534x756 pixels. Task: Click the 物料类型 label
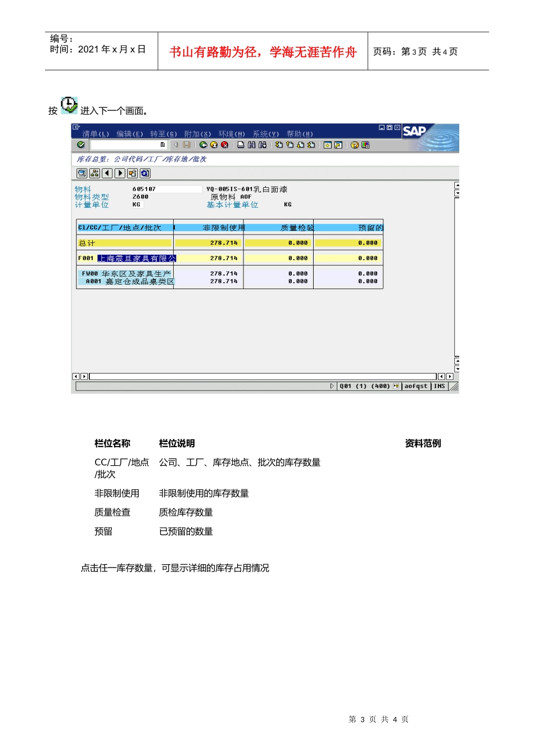pyautogui.click(x=92, y=197)
